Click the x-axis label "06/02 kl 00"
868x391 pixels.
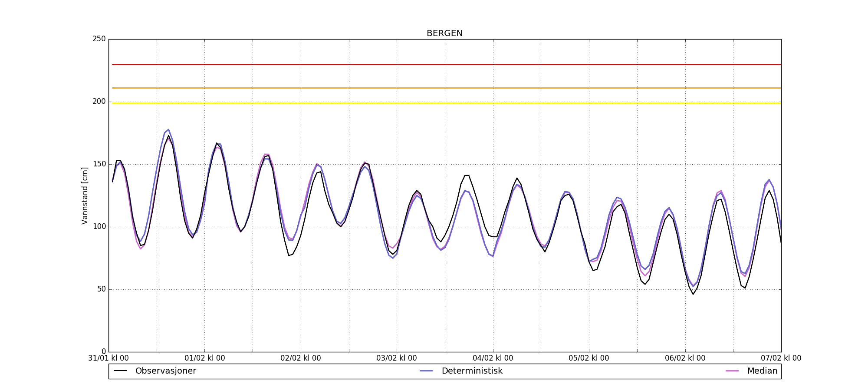[x=685, y=358]
